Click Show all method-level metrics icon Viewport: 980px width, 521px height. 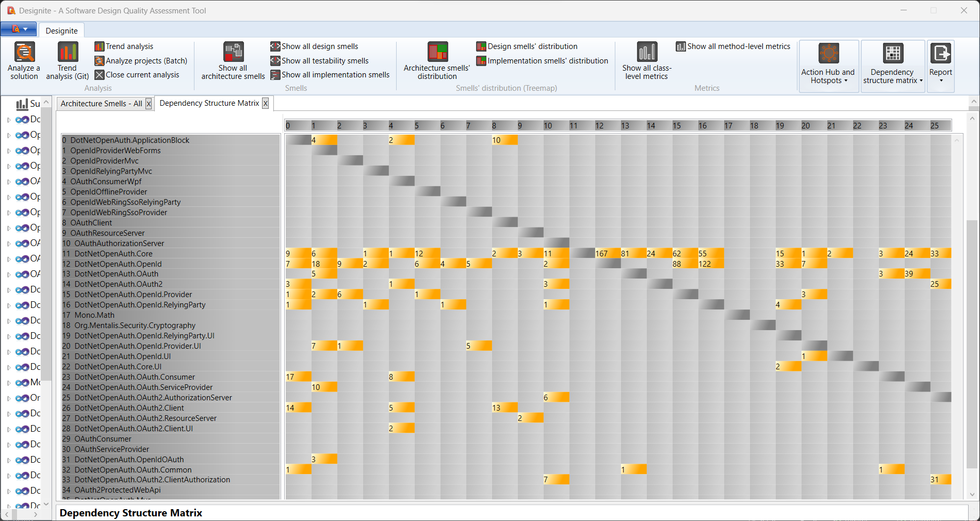pyautogui.click(x=681, y=46)
